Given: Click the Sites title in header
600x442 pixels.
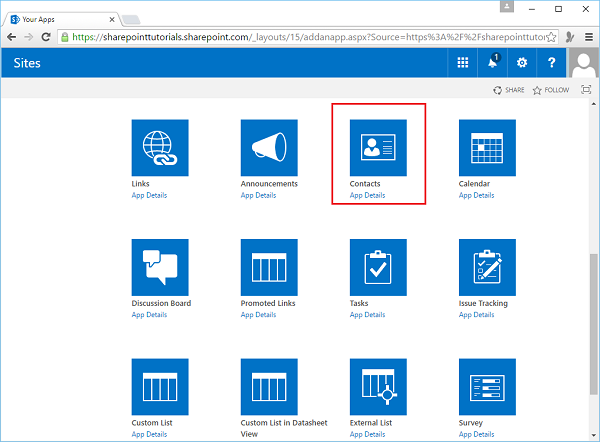Looking at the screenshot, I should click(x=29, y=63).
